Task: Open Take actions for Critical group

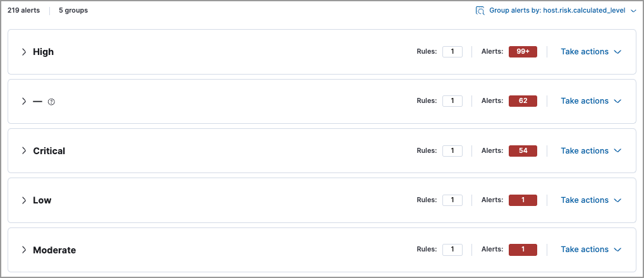Action: point(591,150)
